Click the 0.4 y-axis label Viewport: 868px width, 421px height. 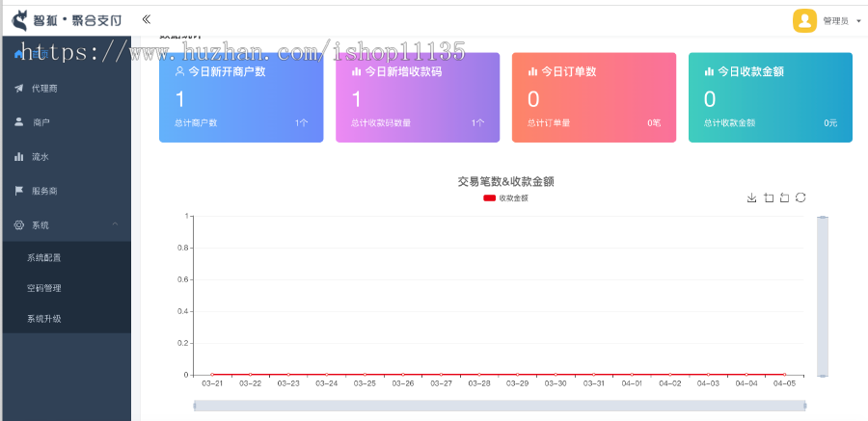click(x=182, y=311)
